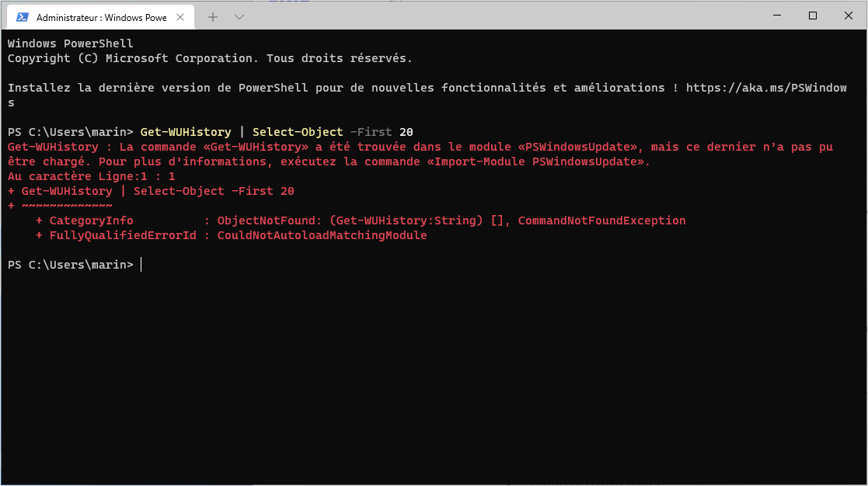Click the yellow Get-WUHistory command text

point(186,132)
